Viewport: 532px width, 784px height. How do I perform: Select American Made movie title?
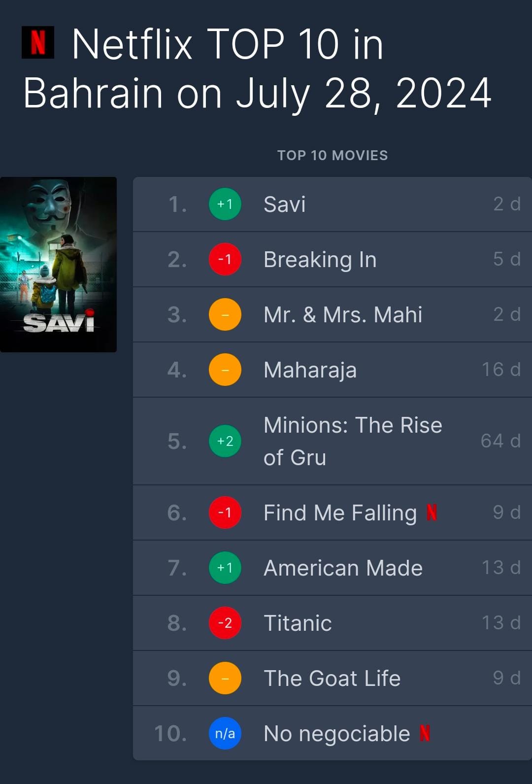coord(343,568)
